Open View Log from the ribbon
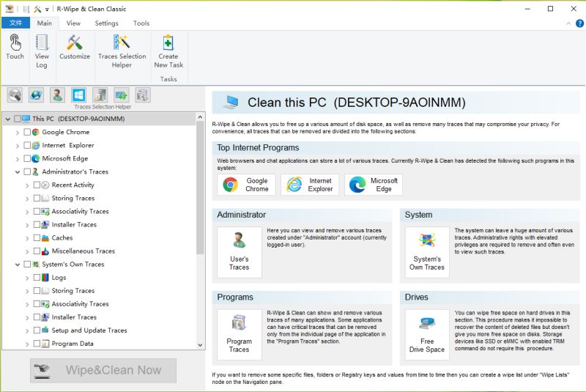Viewport: 586px width, 392px height. pos(42,51)
